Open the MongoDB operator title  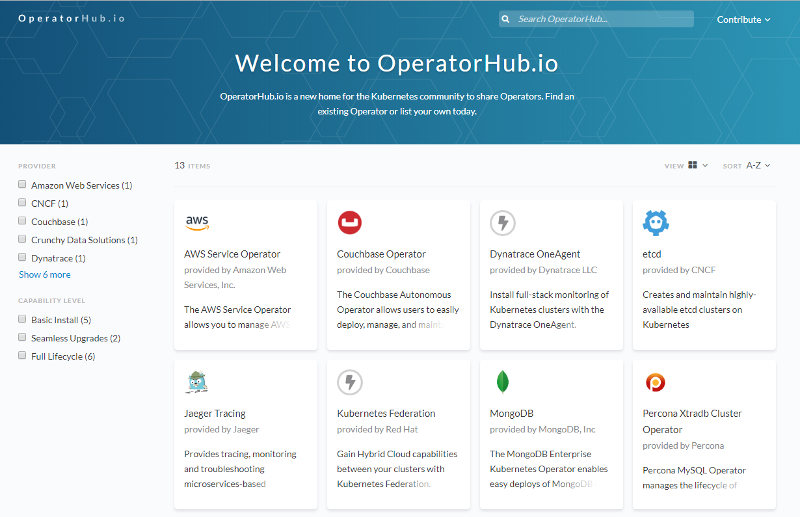[511, 413]
